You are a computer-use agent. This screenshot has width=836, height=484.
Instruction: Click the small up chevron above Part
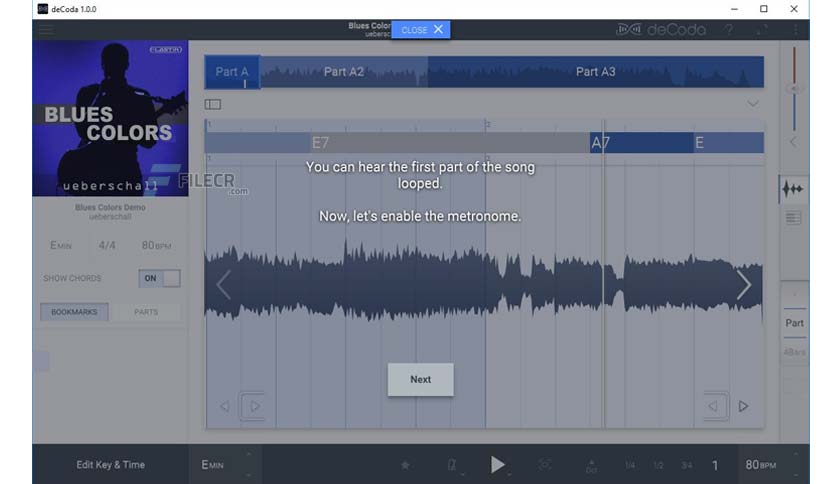[x=794, y=294]
